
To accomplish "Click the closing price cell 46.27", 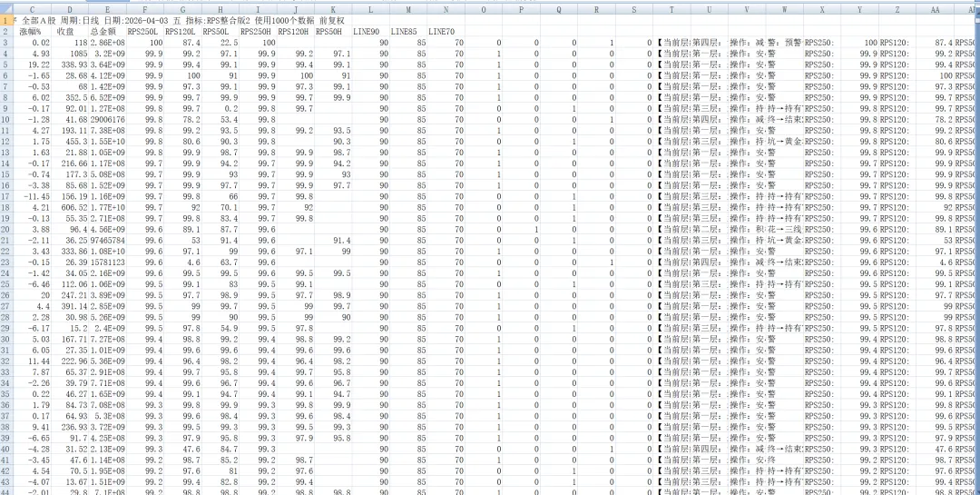I will pyautogui.click(x=69, y=394).
